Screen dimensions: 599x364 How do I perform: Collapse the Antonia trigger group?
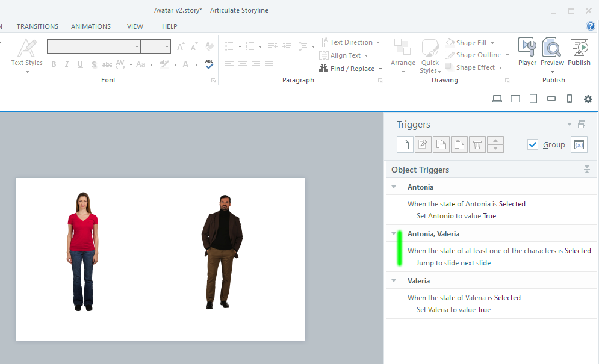394,187
